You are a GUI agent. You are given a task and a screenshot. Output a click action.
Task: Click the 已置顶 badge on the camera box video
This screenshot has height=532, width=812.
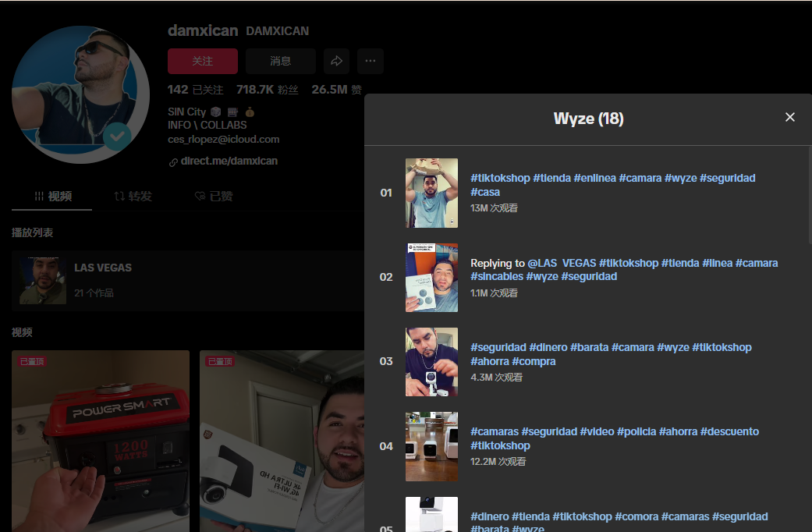pyautogui.click(x=220, y=361)
